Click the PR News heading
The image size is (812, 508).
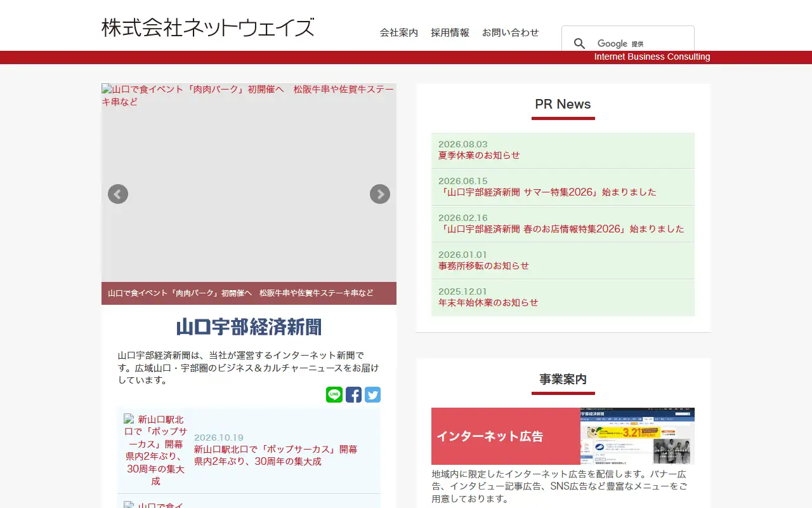(563, 104)
